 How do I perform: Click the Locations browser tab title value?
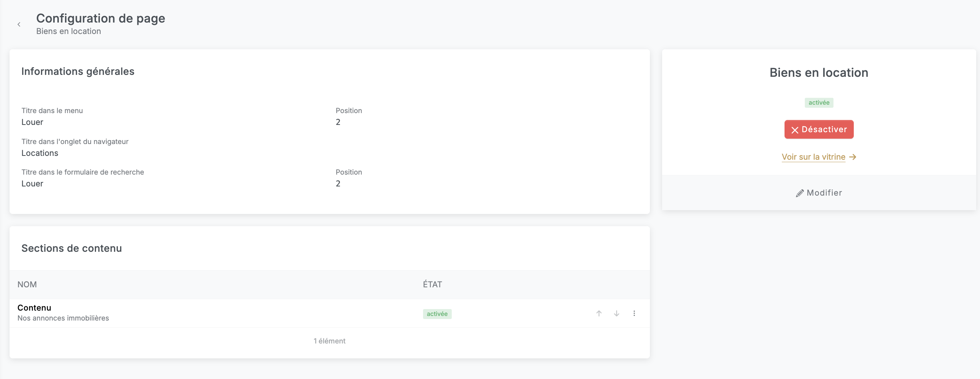click(x=40, y=153)
